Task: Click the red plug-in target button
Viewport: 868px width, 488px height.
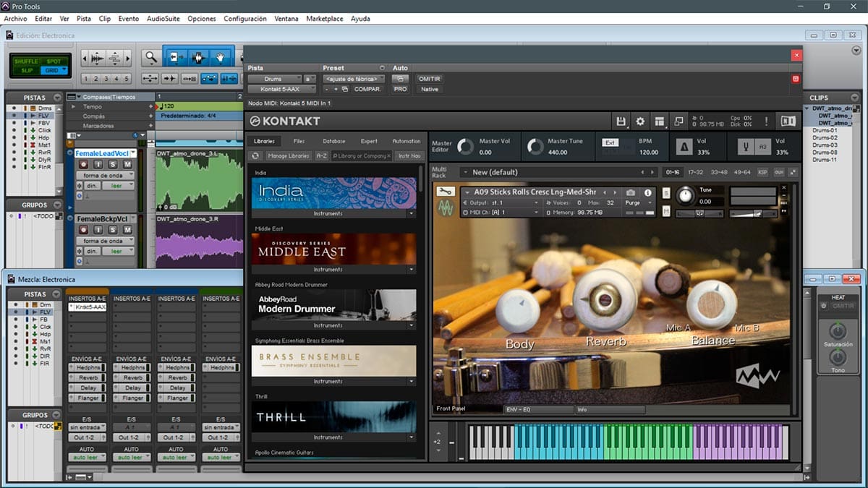Action: 796,79
